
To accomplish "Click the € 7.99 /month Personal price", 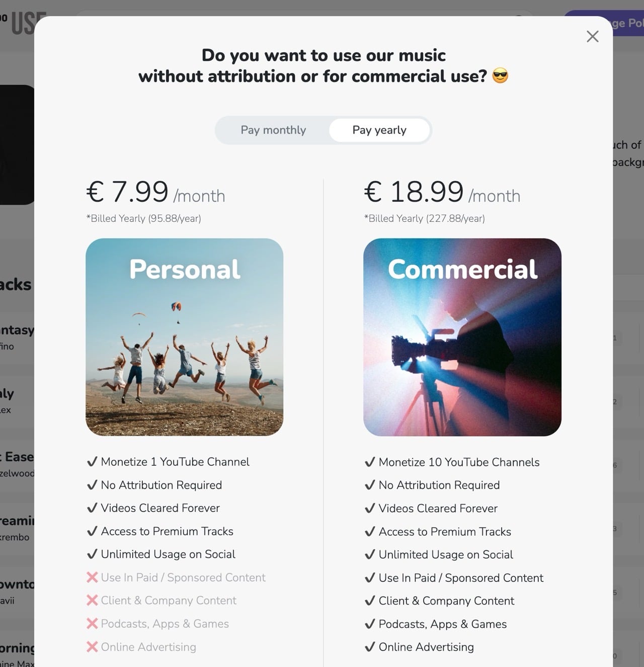I will tap(155, 193).
